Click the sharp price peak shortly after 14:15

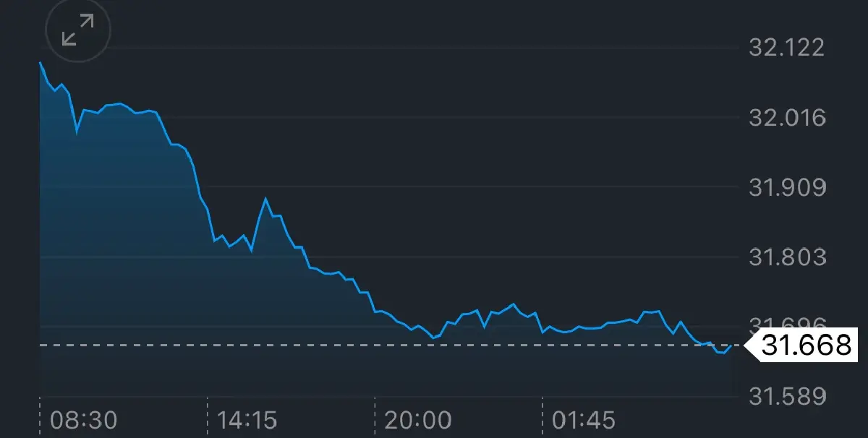point(266,198)
